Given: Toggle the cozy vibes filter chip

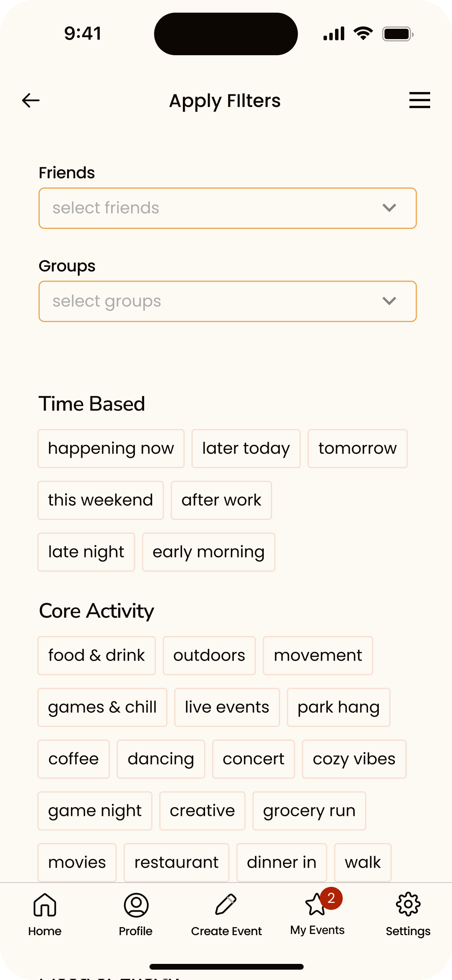Looking at the screenshot, I should (354, 759).
